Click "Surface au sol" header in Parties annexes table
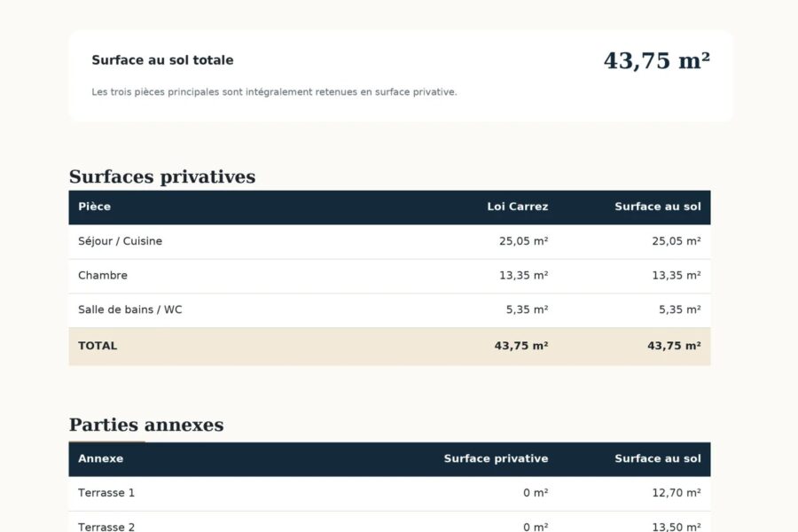The width and height of the screenshot is (798, 532). tap(658, 458)
